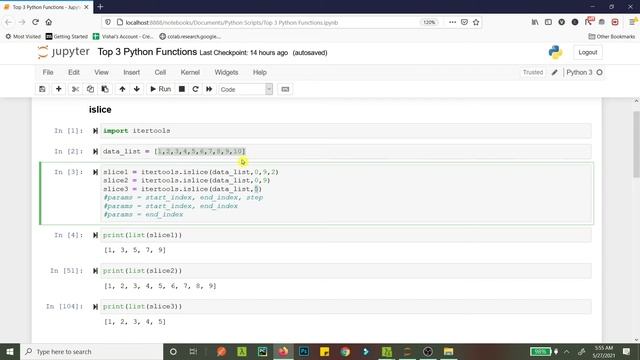Open the Other Bookmarks folder
Image resolution: width=640 pixels, height=360 pixels.
[x=611, y=36]
